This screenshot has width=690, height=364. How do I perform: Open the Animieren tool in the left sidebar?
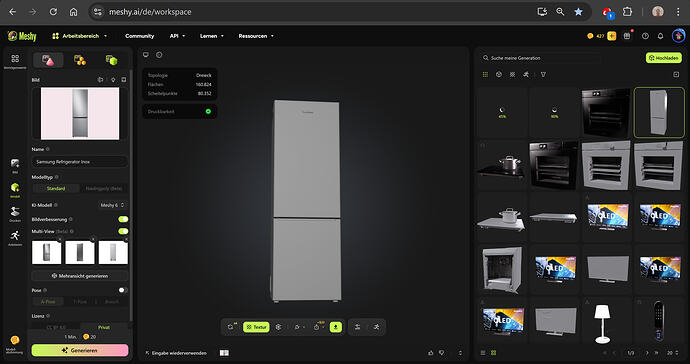click(15, 238)
